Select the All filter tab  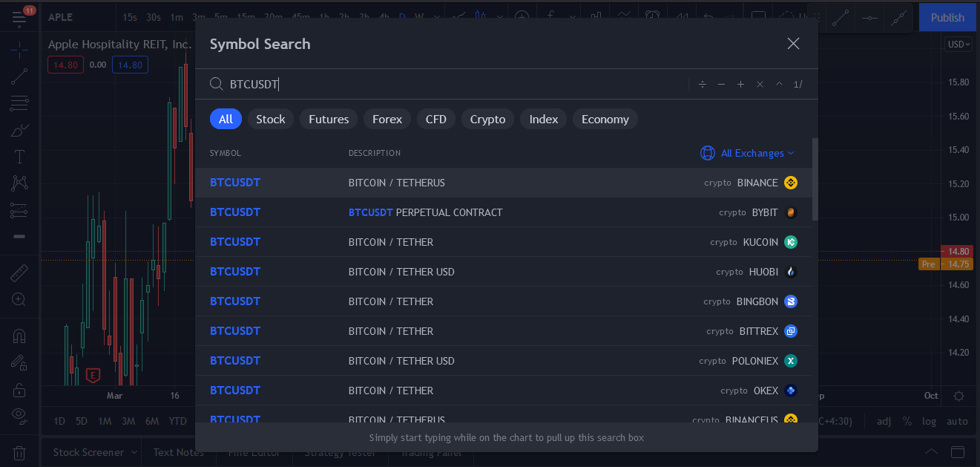click(226, 119)
